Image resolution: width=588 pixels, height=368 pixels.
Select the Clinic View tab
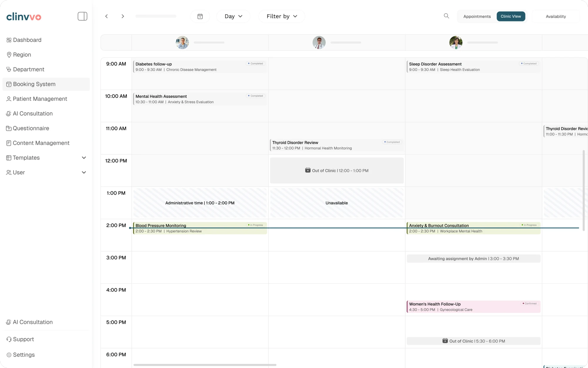511,16
